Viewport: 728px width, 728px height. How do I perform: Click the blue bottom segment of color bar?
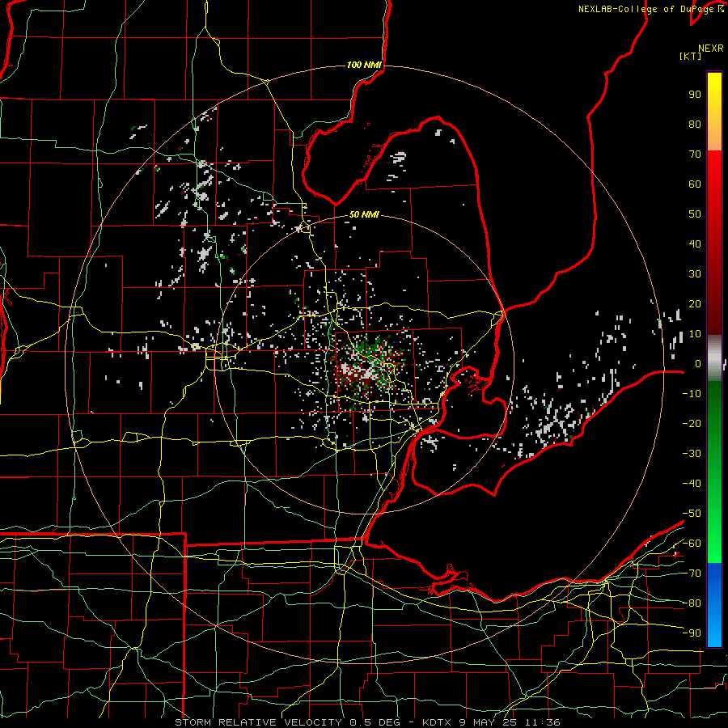(x=714, y=605)
